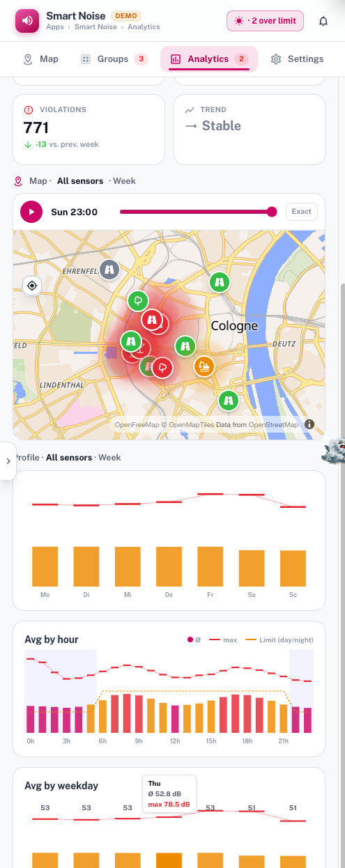Click the 0h bar in the hourly chart
Viewport: 345px width, 868px height.
(30, 720)
